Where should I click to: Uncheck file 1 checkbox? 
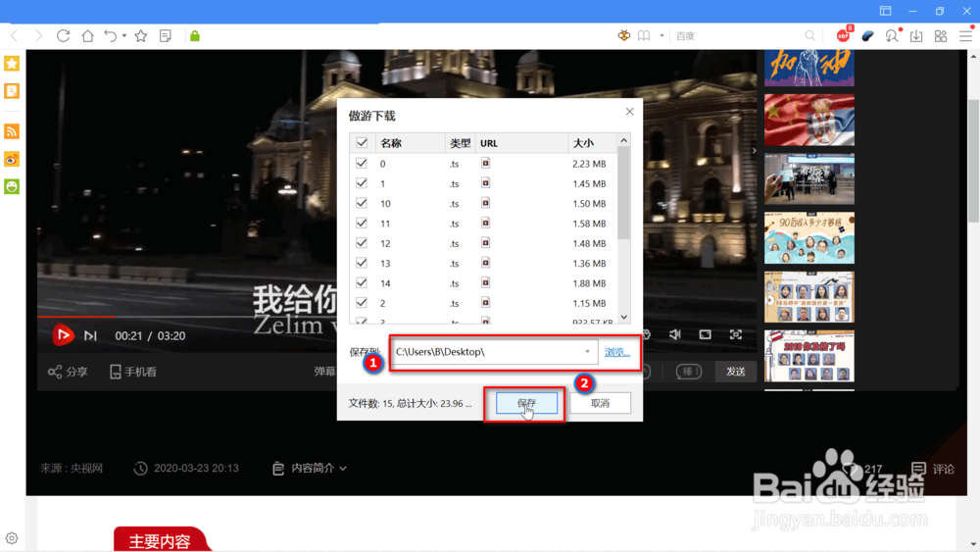coord(362,183)
